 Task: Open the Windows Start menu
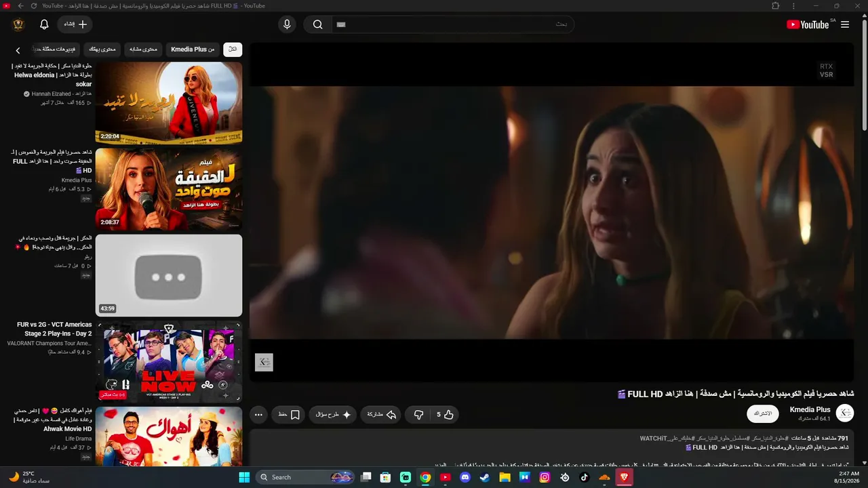pos(245,477)
